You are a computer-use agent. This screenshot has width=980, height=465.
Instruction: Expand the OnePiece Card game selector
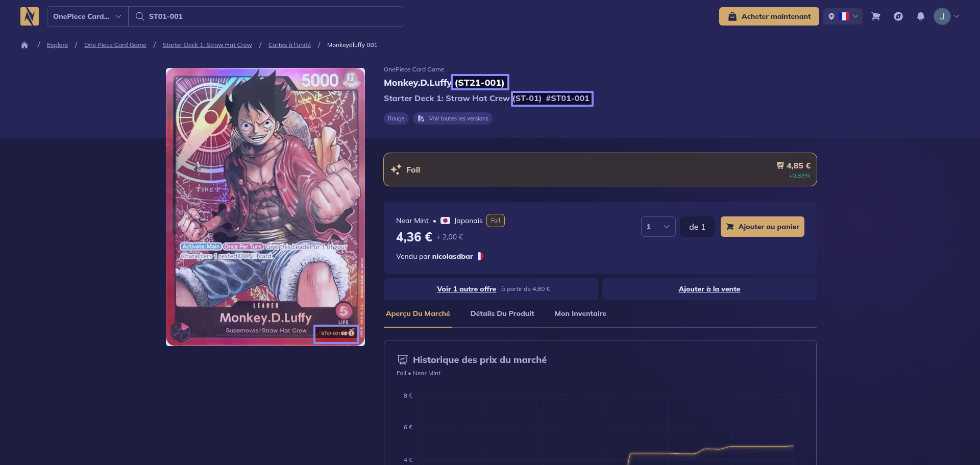[x=87, y=16]
